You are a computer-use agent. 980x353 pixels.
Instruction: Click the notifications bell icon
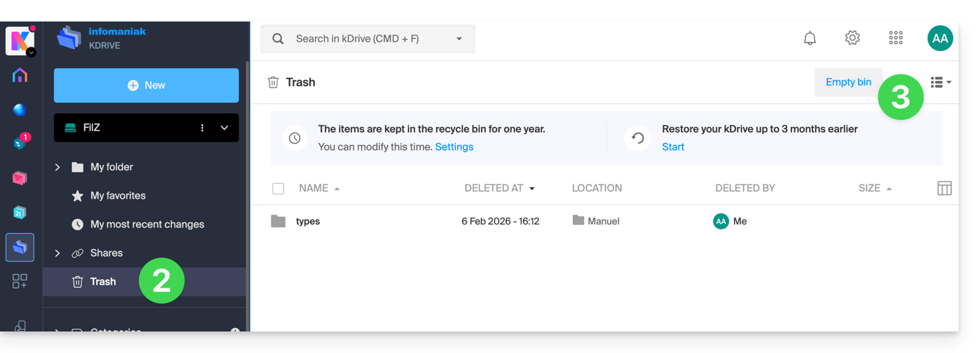pyautogui.click(x=809, y=39)
